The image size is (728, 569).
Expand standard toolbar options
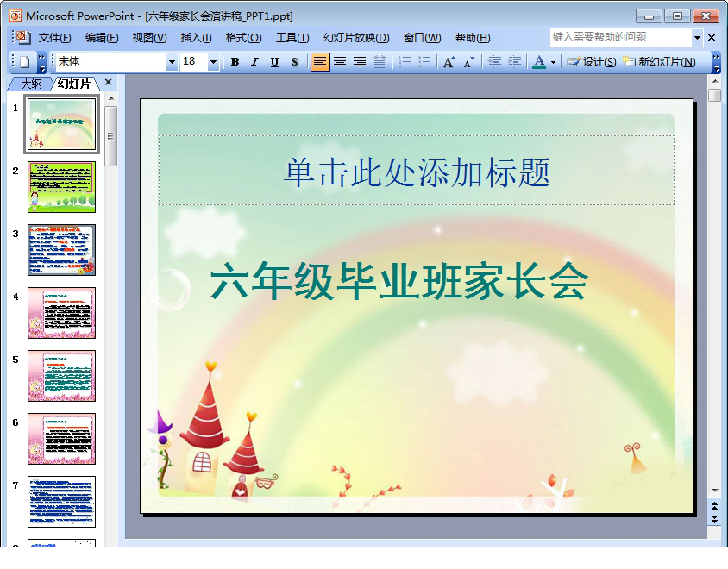(41, 62)
